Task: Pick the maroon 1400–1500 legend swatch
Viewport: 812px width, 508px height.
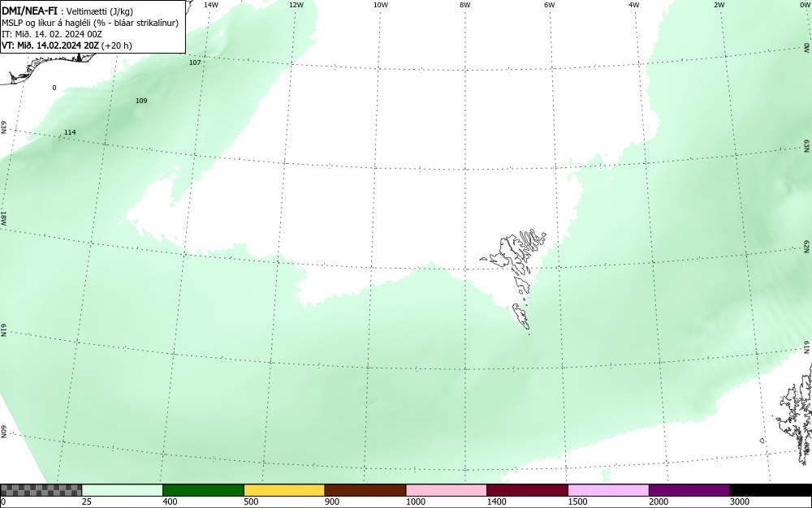Action: [x=527, y=490]
